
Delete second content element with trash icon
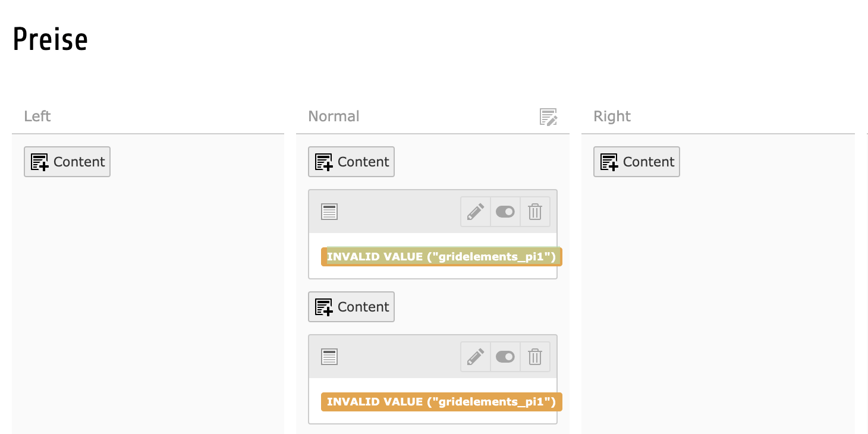[x=535, y=357]
